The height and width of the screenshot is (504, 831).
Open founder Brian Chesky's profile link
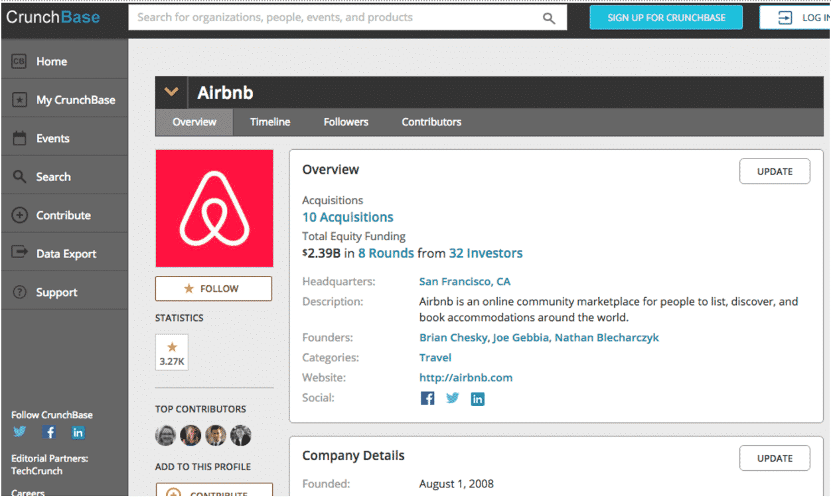[454, 338]
